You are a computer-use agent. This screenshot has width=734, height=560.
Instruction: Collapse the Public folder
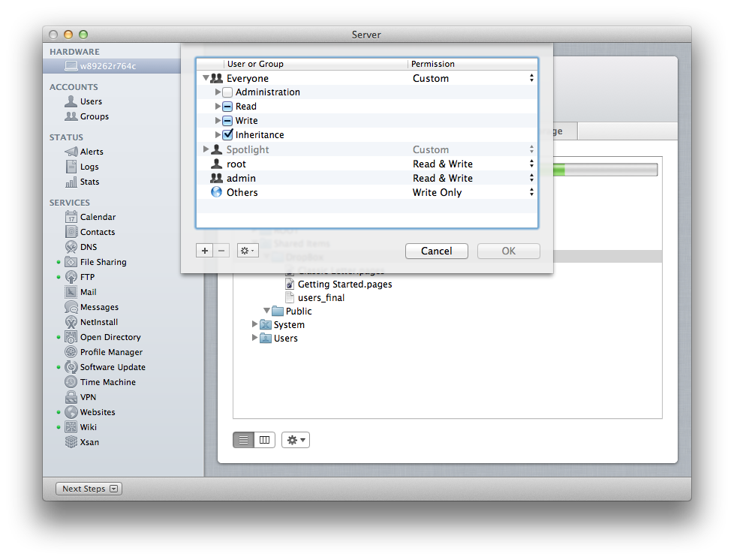click(266, 311)
